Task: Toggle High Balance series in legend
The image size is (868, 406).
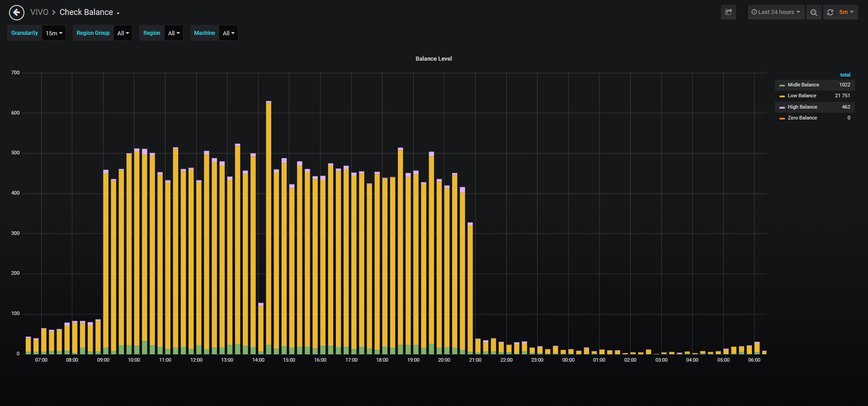Action: tap(802, 107)
